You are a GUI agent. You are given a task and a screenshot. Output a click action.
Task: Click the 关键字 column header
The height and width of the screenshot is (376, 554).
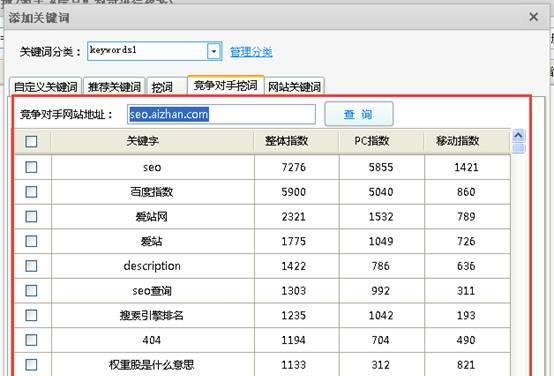click(152, 141)
